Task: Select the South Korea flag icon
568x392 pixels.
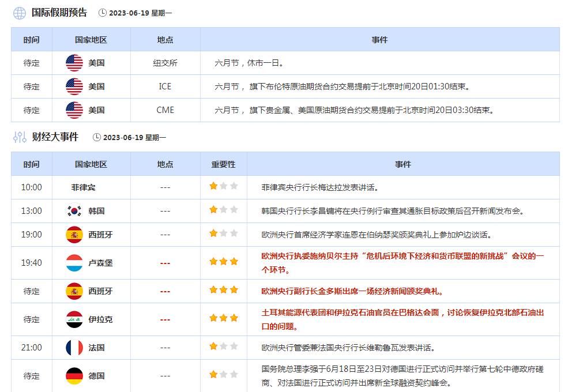Action: (x=74, y=211)
